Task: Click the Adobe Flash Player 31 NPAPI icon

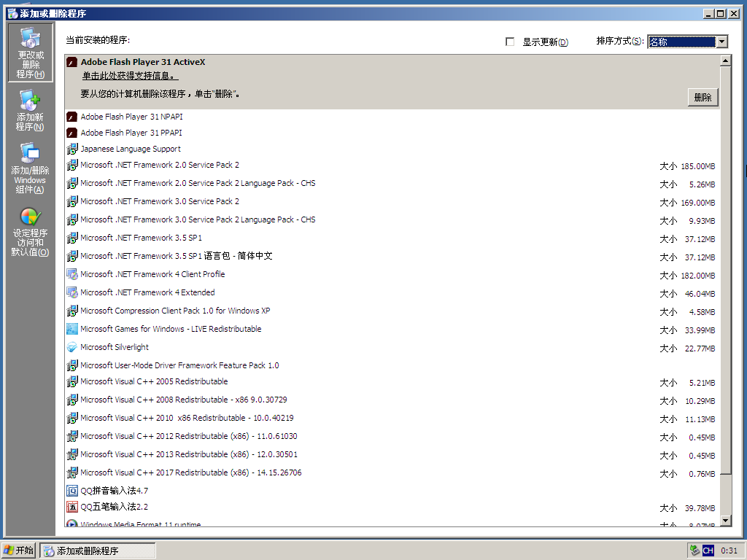Action: coord(71,117)
